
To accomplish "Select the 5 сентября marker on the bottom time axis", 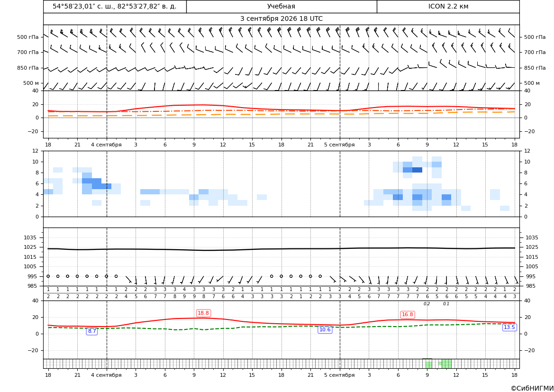I will (339, 375).
